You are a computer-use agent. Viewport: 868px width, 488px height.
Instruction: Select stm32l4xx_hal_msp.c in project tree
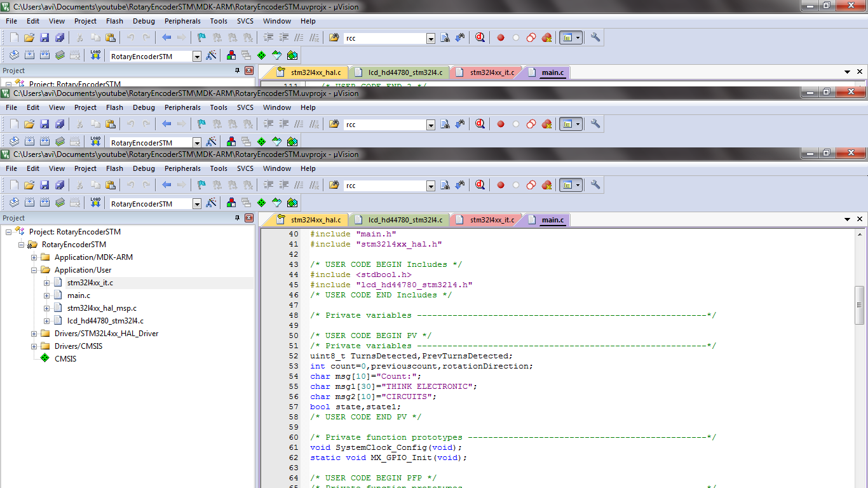point(102,308)
